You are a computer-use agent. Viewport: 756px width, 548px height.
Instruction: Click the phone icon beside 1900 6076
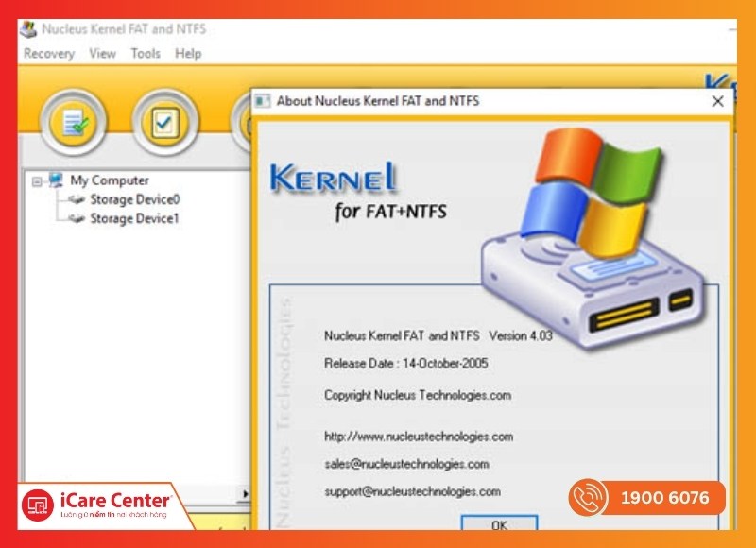point(590,495)
